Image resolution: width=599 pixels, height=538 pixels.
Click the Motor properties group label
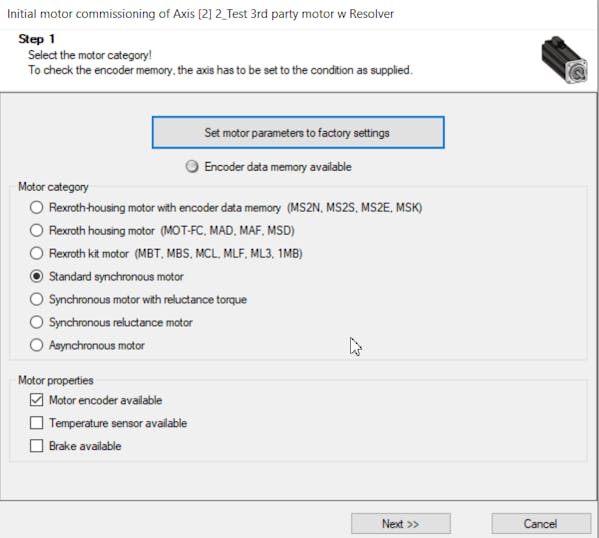(x=56, y=380)
